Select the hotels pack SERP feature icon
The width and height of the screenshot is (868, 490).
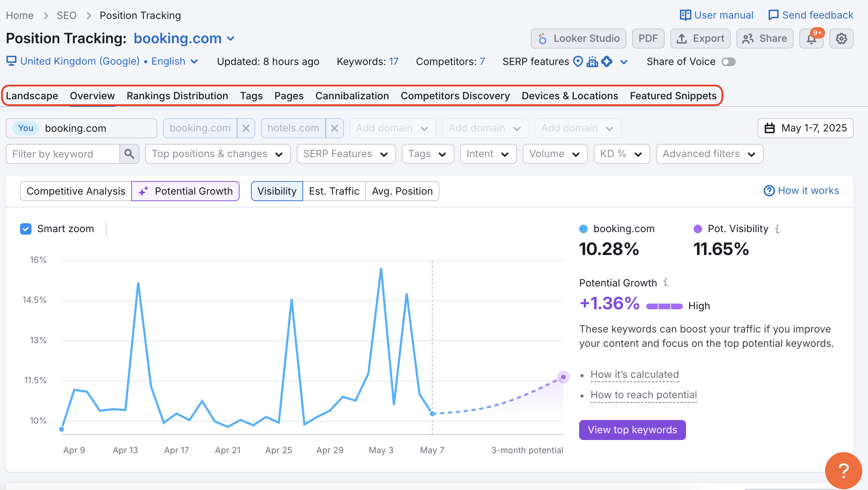[x=592, y=61]
